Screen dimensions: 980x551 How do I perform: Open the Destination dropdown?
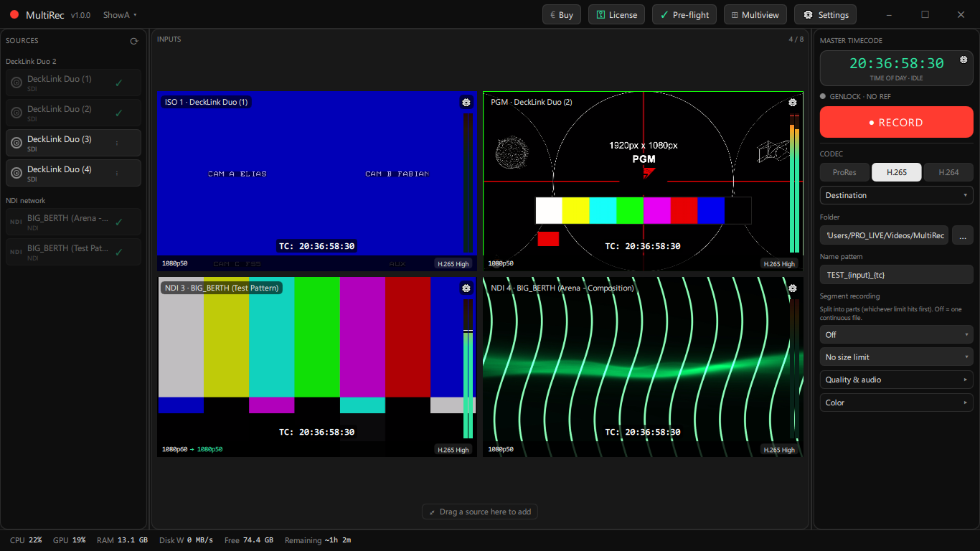[x=897, y=195]
